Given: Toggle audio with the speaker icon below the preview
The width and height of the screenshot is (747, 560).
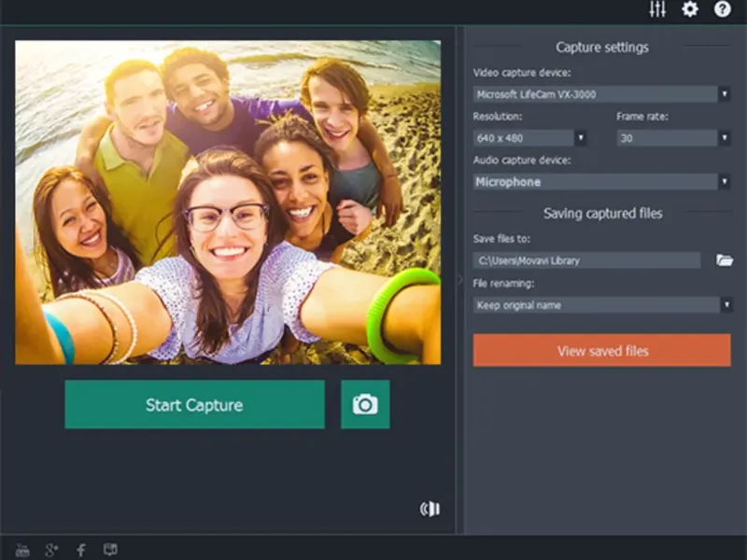Looking at the screenshot, I should click(x=430, y=509).
